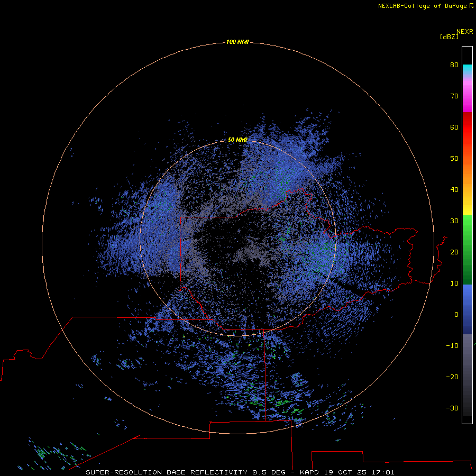The height and width of the screenshot is (476, 476).
Task: Click the SUPER-RESOLUTION BASE REFLECTIVITY caption
Action: (x=167, y=472)
